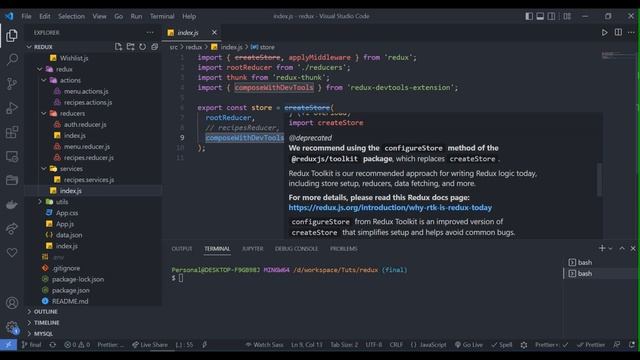This screenshot has height=360, width=640.
Task: Collapse all folders in Explorer
Action: [154, 47]
